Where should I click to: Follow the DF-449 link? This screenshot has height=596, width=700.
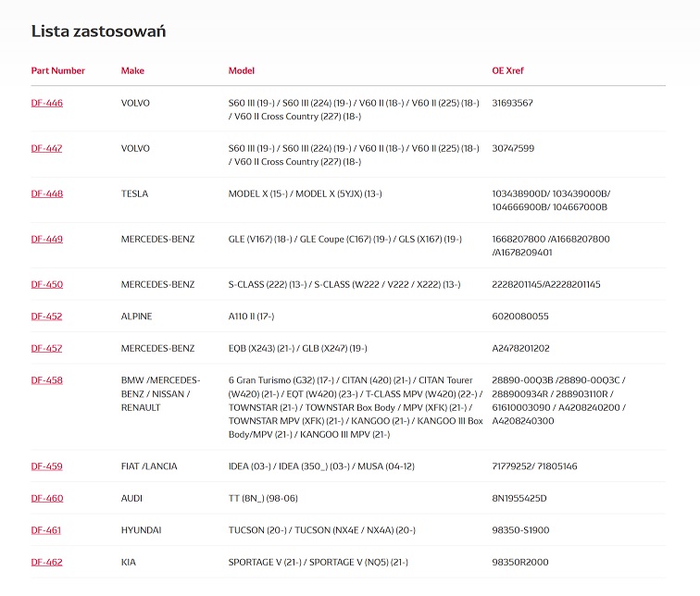(47, 239)
